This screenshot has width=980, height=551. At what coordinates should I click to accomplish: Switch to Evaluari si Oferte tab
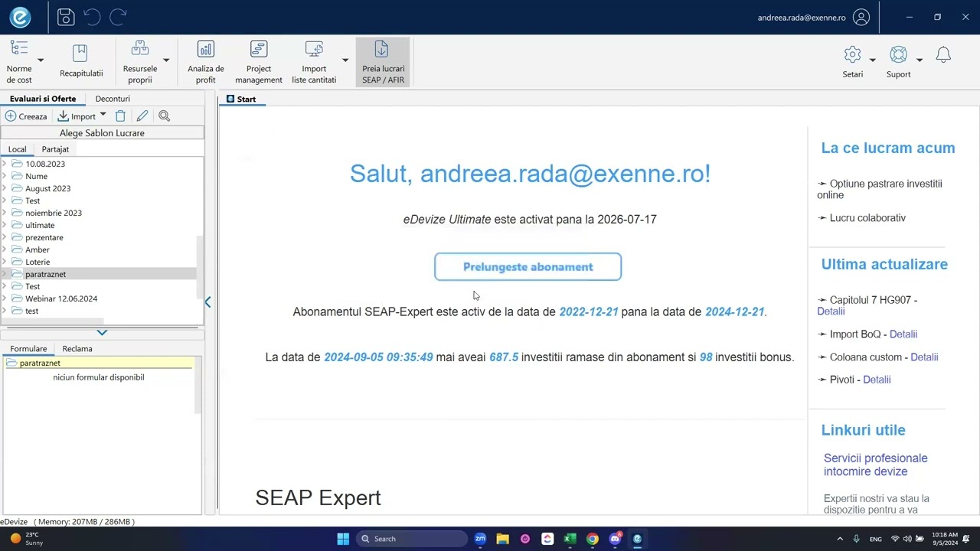click(x=43, y=99)
